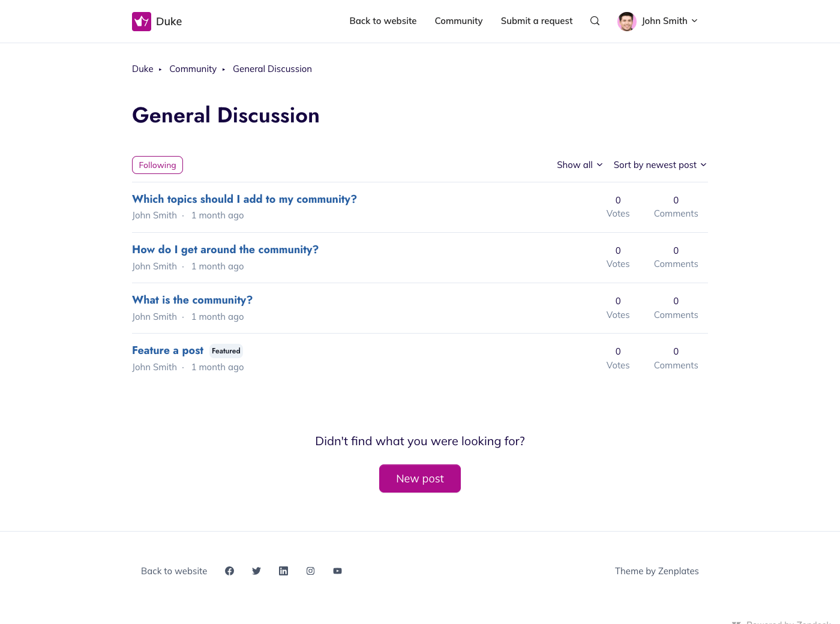Open the Sort by newest post dropdown

659,165
